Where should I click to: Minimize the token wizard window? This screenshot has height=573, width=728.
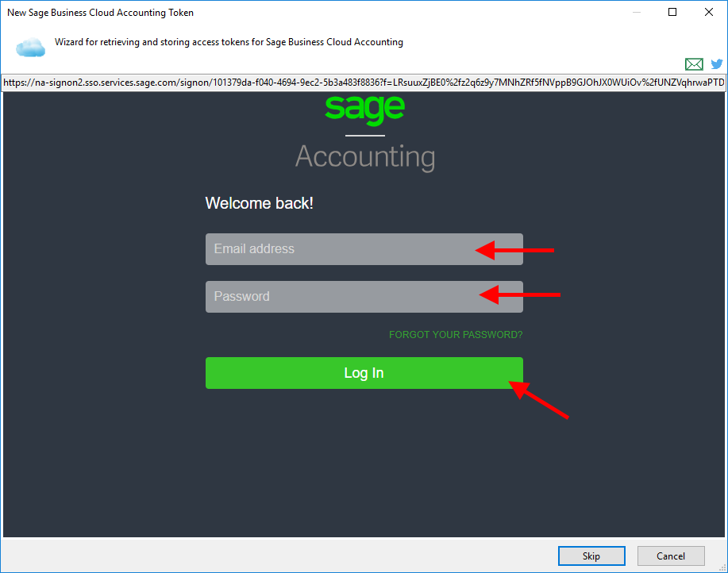(x=637, y=12)
